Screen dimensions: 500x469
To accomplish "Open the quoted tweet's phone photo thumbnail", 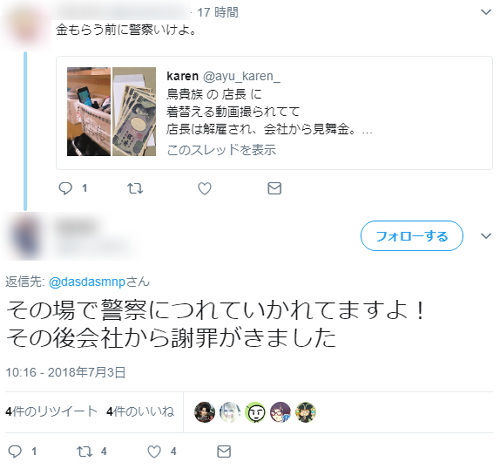I will [x=89, y=111].
